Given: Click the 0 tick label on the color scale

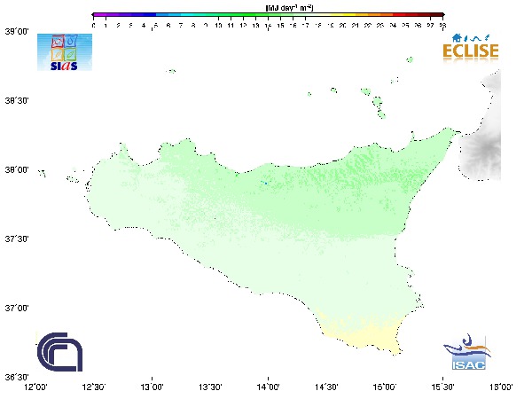Looking at the screenshot, I should click(x=94, y=26).
